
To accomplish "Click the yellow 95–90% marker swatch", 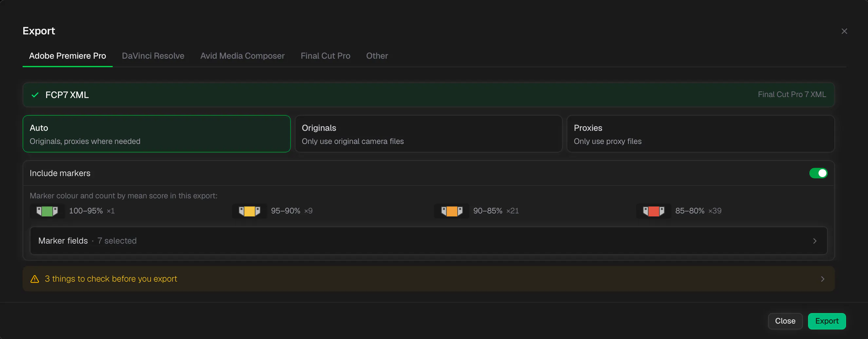I will (249, 211).
